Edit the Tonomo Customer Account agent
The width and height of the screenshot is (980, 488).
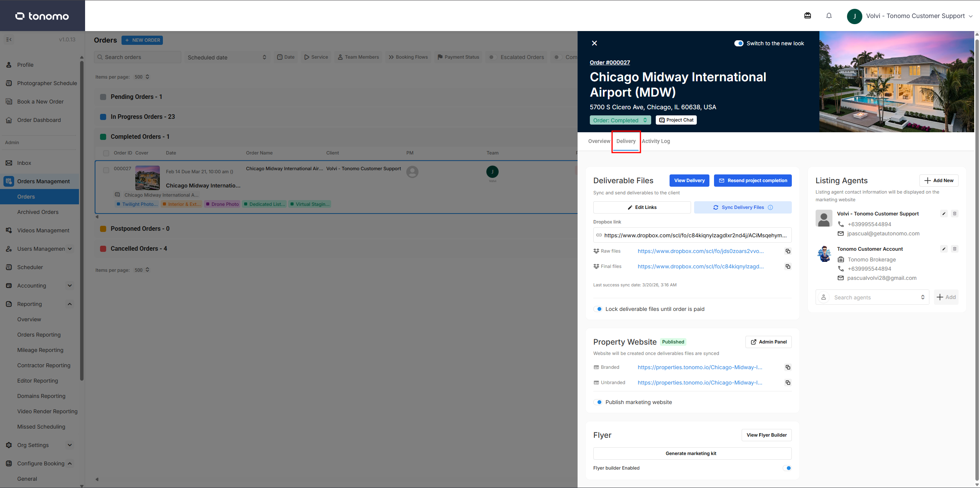click(944, 249)
